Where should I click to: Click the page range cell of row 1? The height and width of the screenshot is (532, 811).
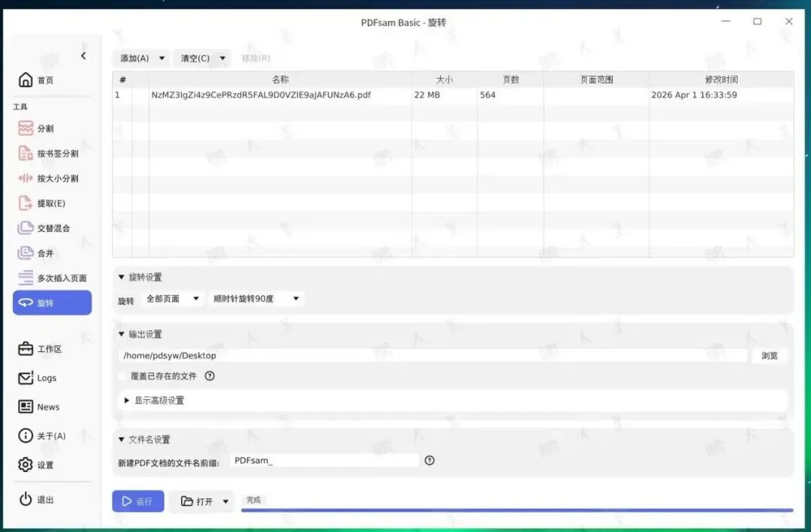coord(596,95)
